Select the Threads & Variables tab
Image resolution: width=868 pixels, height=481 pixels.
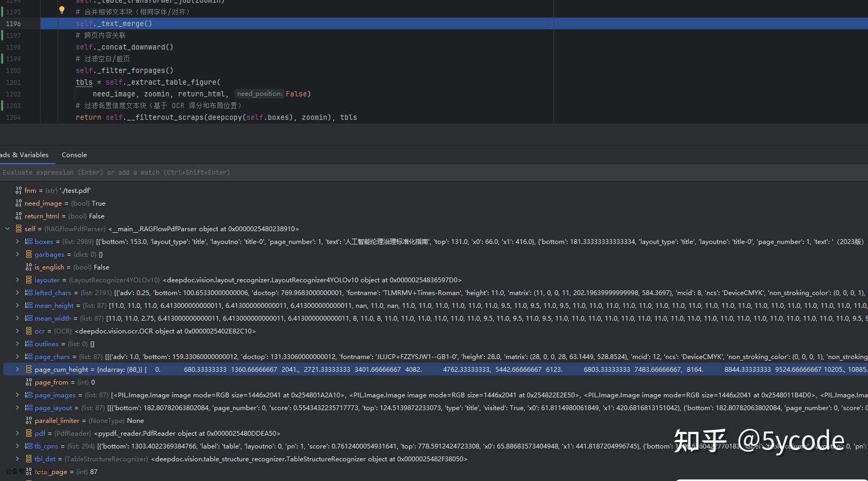[25, 155]
